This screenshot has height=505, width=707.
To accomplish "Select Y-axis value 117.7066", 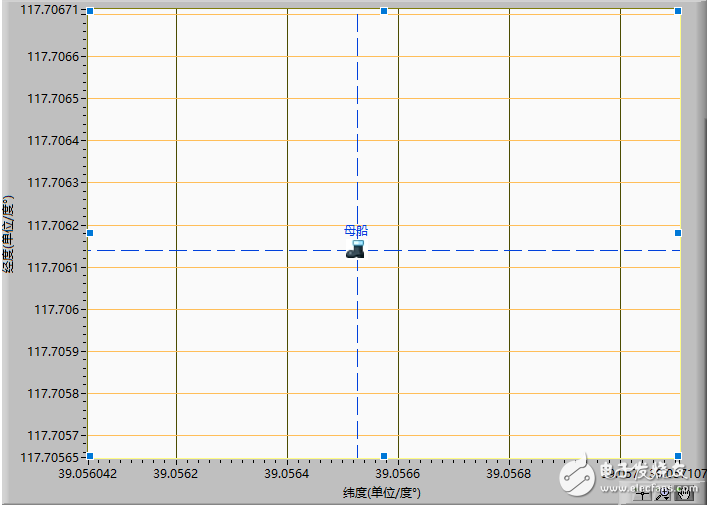I will coord(53,56).
